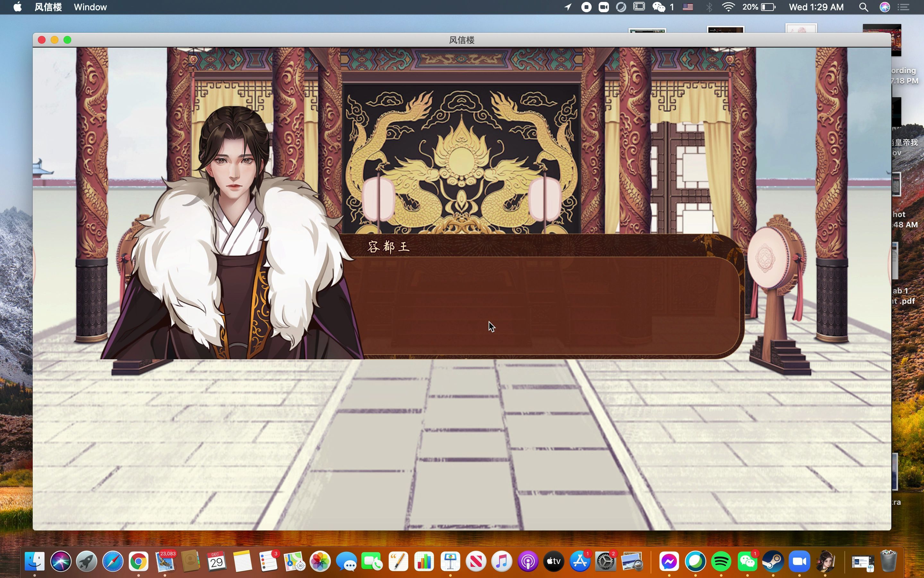Activate Siri from the menu bar
Image resolution: width=924 pixels, height=578 pixels.
tap(885, 7)
